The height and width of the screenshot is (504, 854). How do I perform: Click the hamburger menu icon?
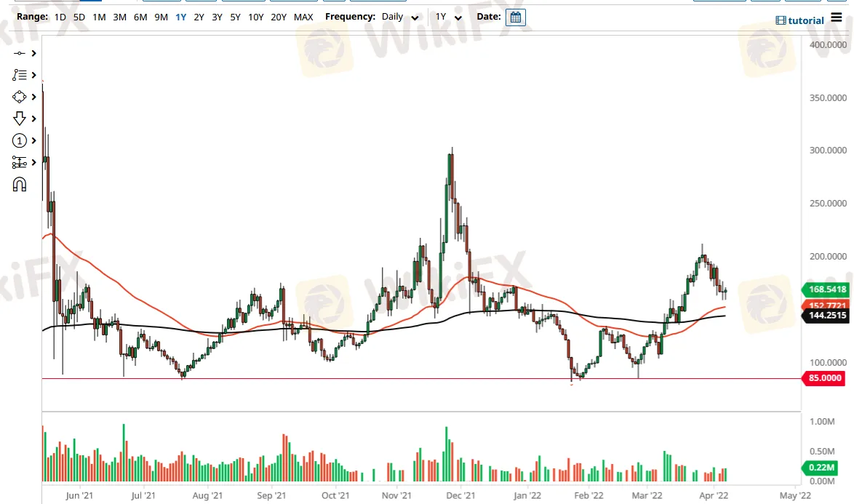(x=837, y=18)
